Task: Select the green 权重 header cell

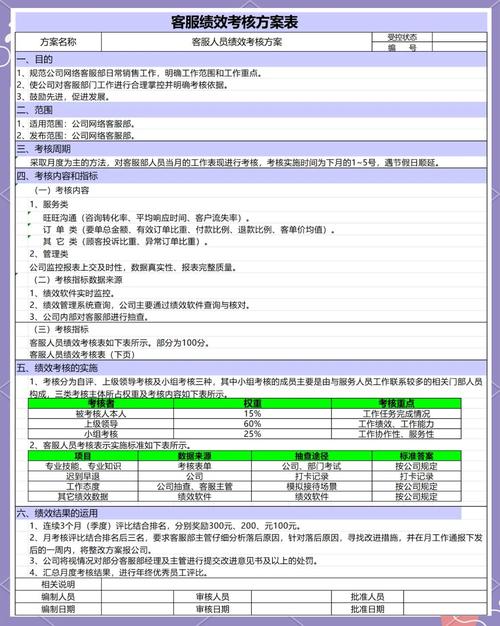Action: (x=252, y=403)
